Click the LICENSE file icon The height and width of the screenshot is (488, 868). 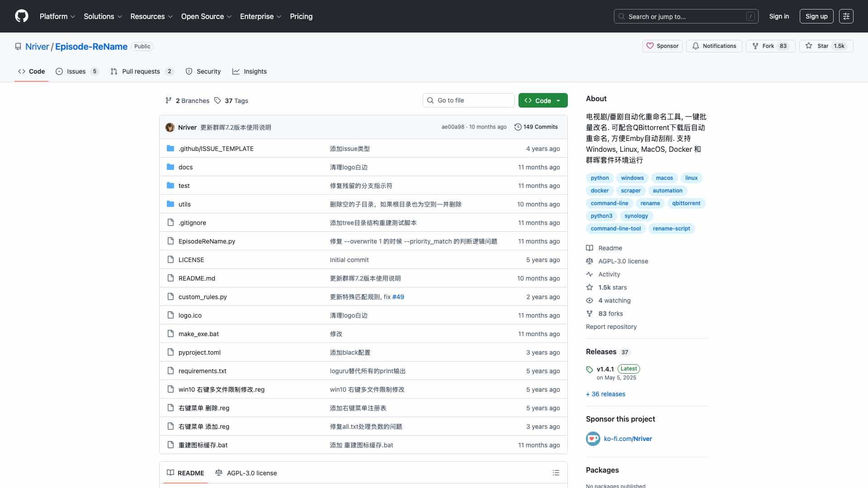coord(170,260)
